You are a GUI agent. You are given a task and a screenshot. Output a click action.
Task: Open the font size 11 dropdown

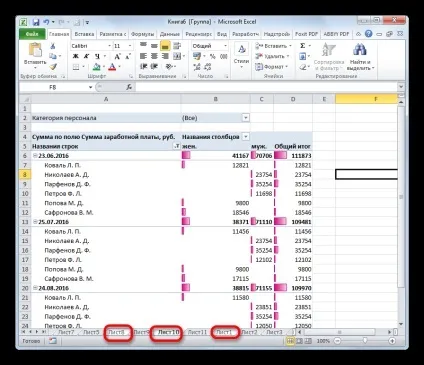point(130,46)
